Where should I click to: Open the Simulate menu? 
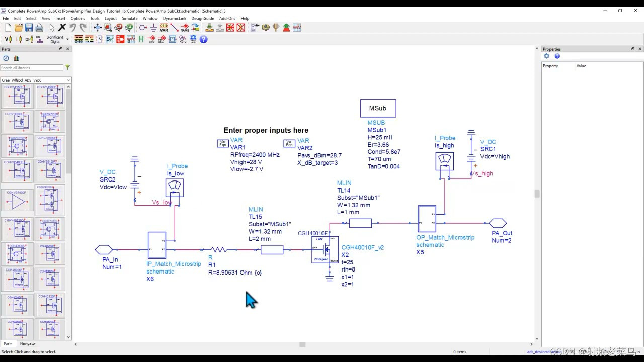pos(130,18)
